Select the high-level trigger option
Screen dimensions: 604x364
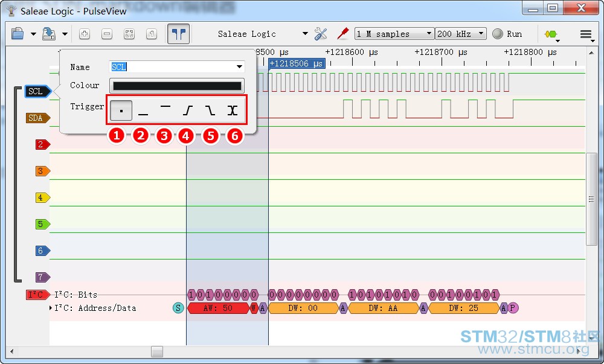(165, 111)
